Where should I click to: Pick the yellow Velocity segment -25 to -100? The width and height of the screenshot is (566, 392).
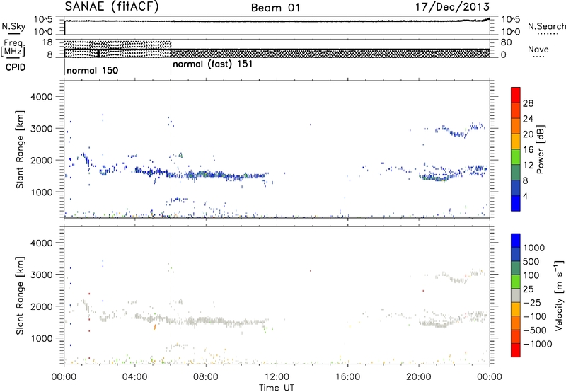tap(516, 309)
